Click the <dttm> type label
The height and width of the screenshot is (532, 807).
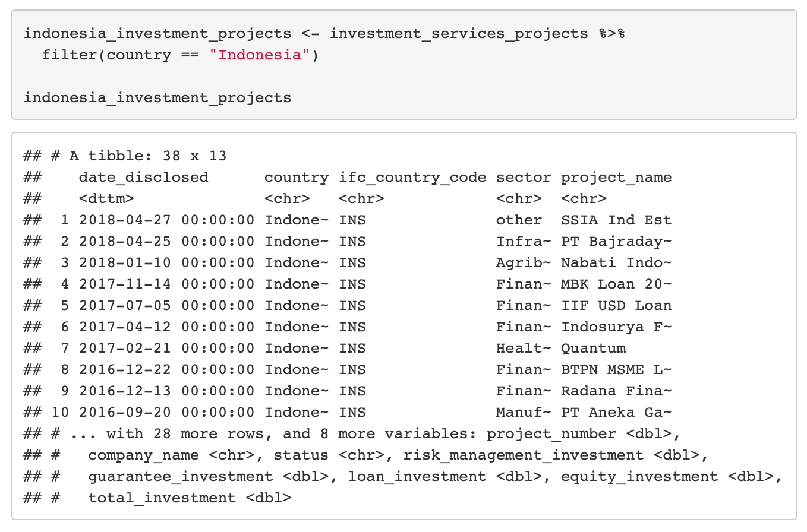[106, 199]
